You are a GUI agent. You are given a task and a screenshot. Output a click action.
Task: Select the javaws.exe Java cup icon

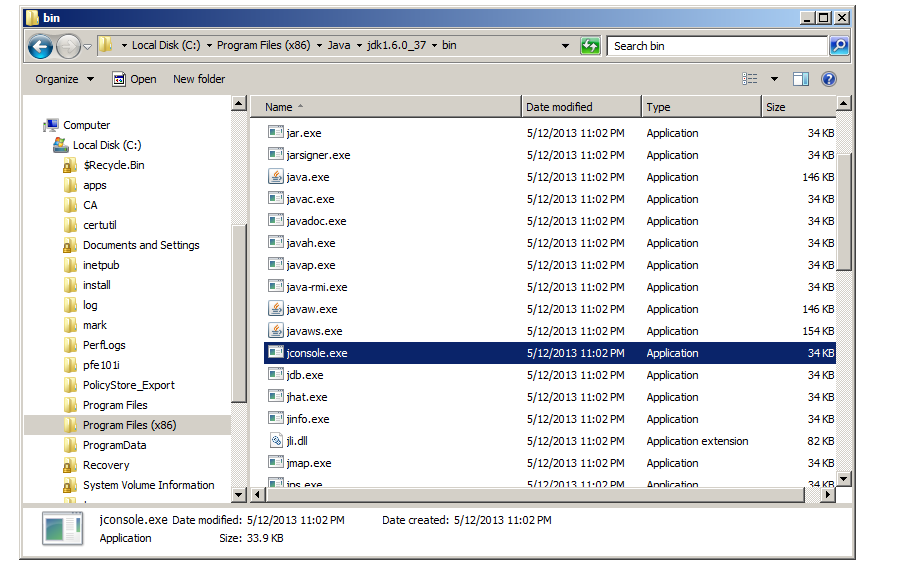(276, 330)
